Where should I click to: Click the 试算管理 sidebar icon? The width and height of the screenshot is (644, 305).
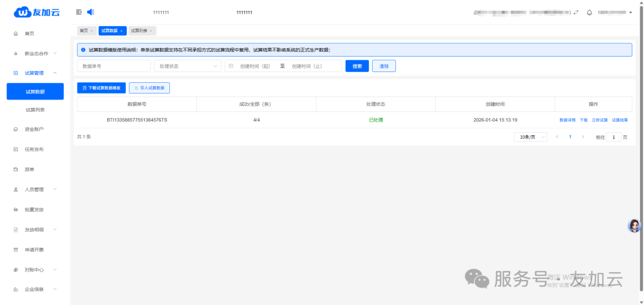click(16, 73)
